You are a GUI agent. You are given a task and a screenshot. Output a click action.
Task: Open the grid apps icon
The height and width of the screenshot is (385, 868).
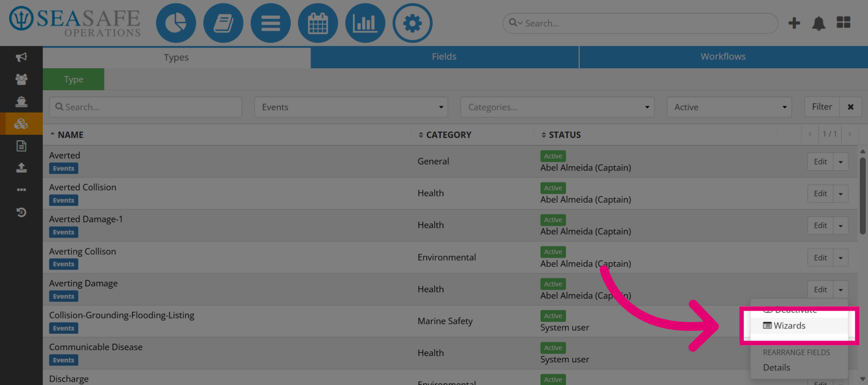coord(844,23)
